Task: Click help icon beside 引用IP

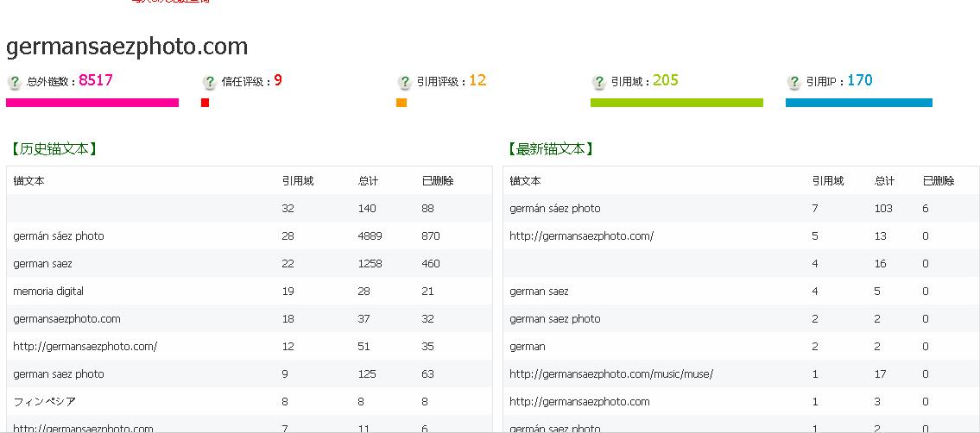Action: pyautogui.click(x=793, y=82)
